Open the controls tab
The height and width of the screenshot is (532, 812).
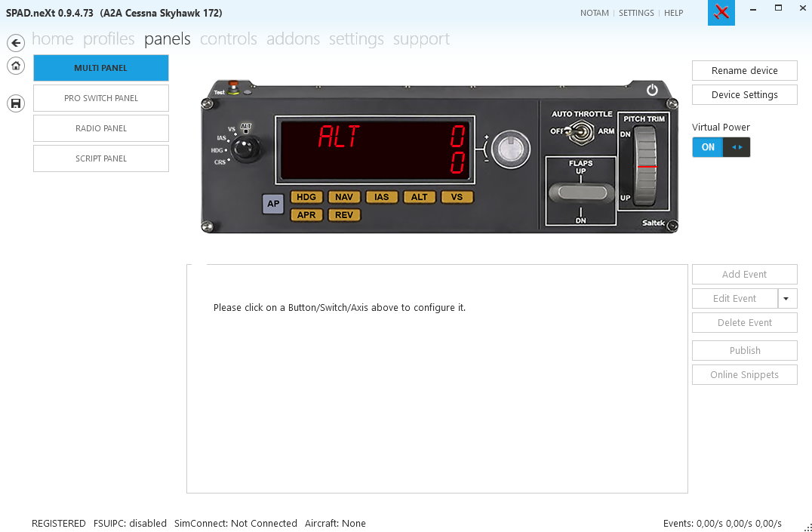229,38
